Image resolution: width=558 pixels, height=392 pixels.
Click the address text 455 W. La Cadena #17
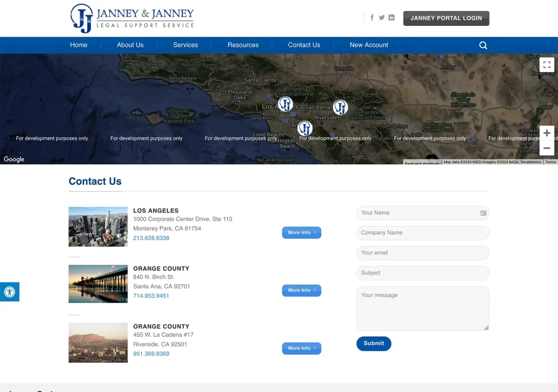[x=163, y=335]
